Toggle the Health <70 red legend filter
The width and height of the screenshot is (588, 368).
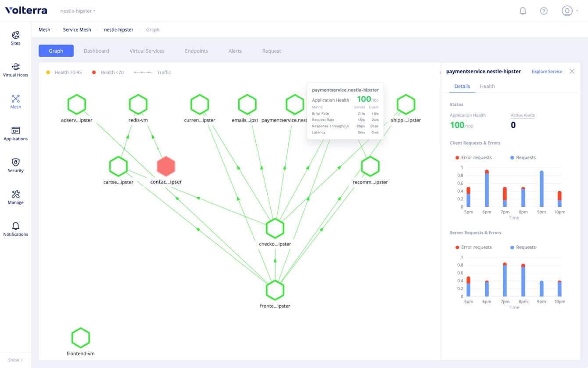[108, 72]
